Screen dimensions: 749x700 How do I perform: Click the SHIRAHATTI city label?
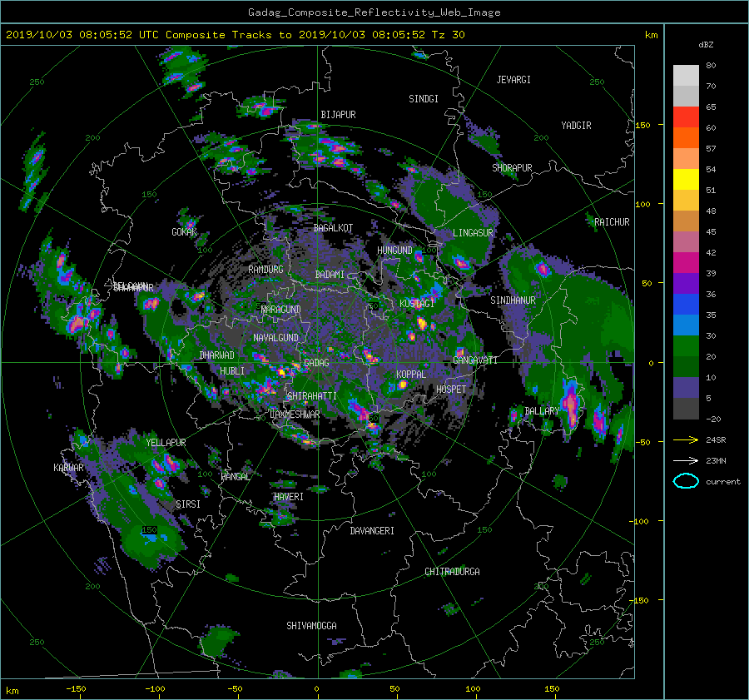pyautogui.click(x=312, y=396)
